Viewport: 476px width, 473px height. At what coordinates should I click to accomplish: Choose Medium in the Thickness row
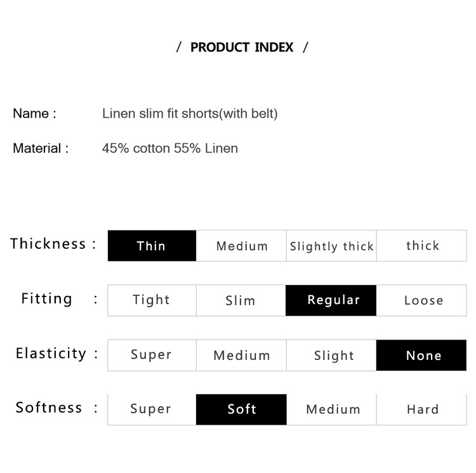(241, 246)
